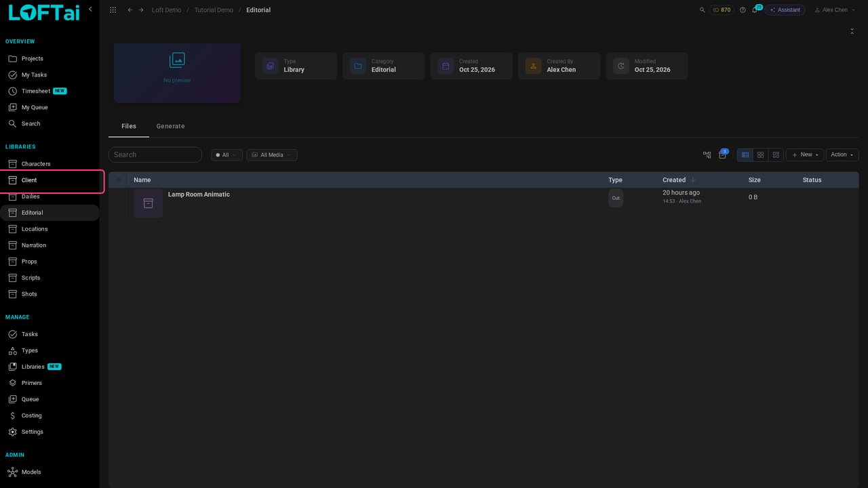Viewport: 868px width, 488px height.
Task: Switch to the Generate tab
Action: point(170,126)
